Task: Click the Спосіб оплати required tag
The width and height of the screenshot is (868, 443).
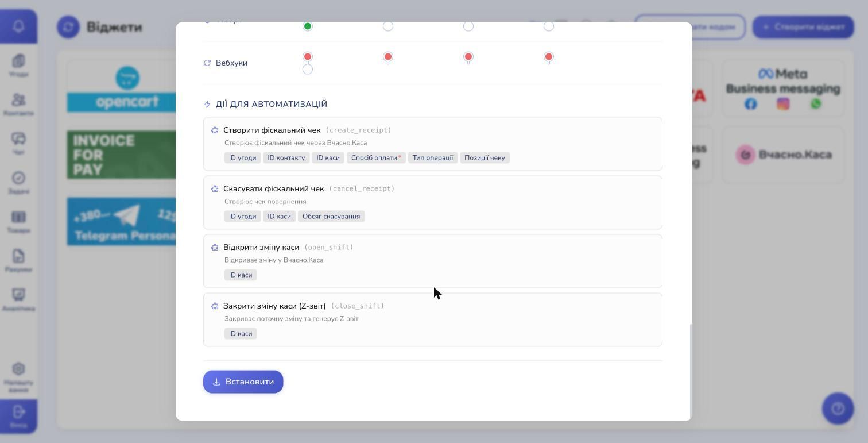Action: pos(376,158)
